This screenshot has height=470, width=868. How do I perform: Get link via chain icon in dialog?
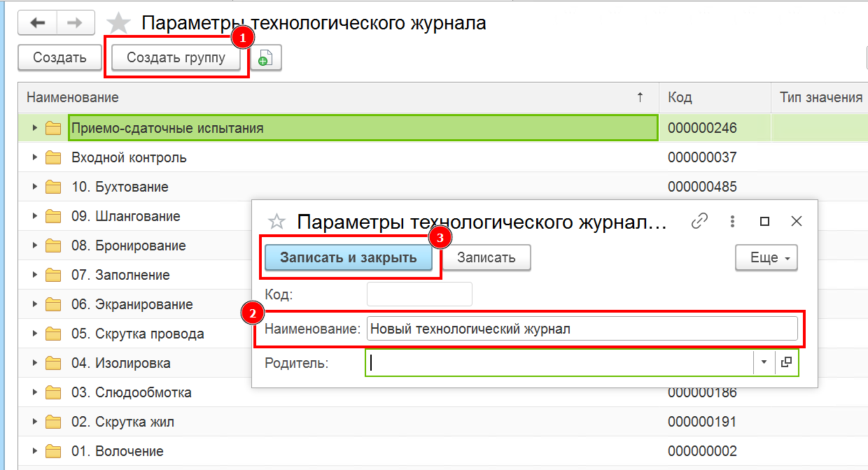click(699, 221)
